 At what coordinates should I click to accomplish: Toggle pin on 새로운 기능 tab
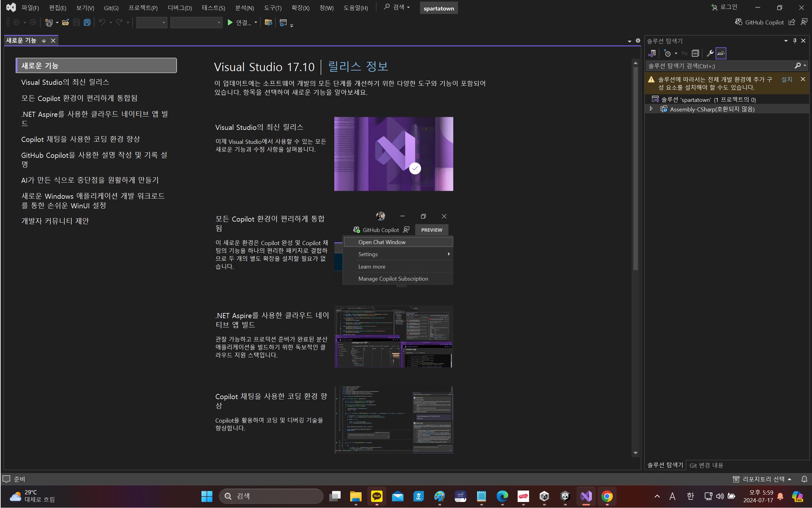click(44, 41)
